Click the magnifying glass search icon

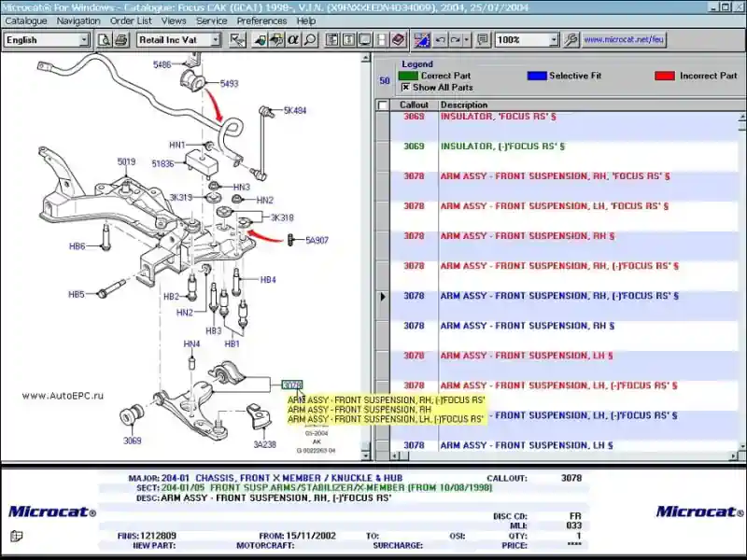pos(310,40)
